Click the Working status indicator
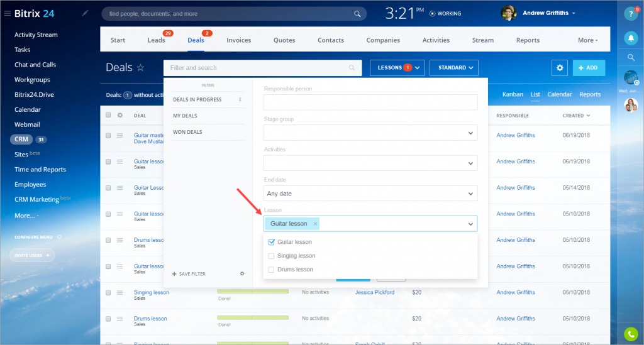 445,14
